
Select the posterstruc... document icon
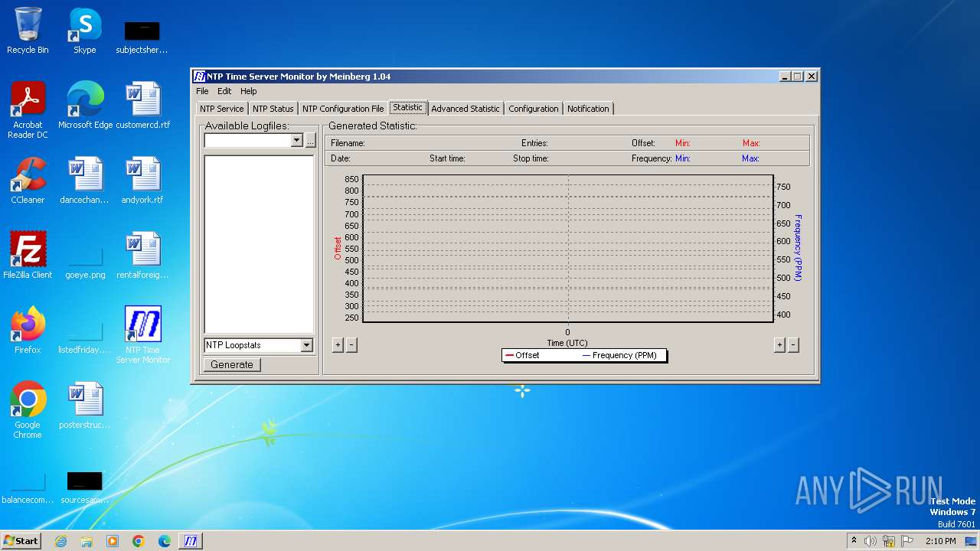(x=85, y=406)
